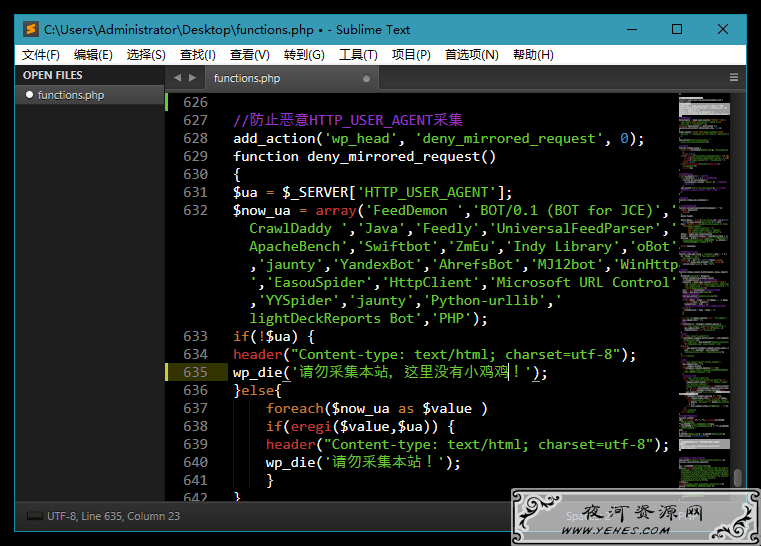The height and width of the screenshot is (546, 761).
Task: Click highlighted line number 635
Action: pyautogui.click(x=195, y=372)
